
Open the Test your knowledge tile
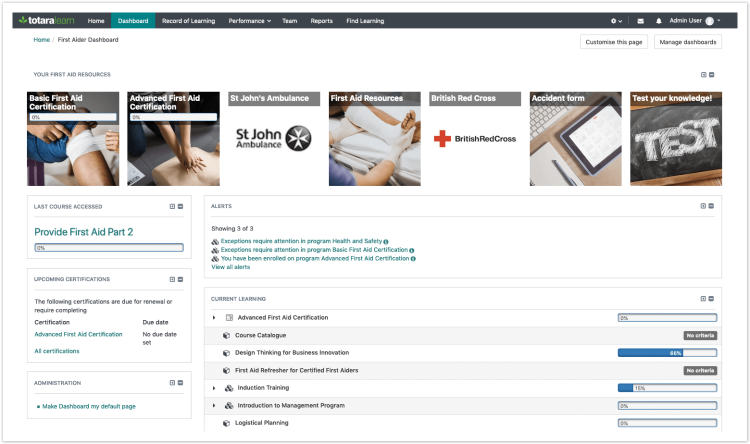[x=676, y=139]
